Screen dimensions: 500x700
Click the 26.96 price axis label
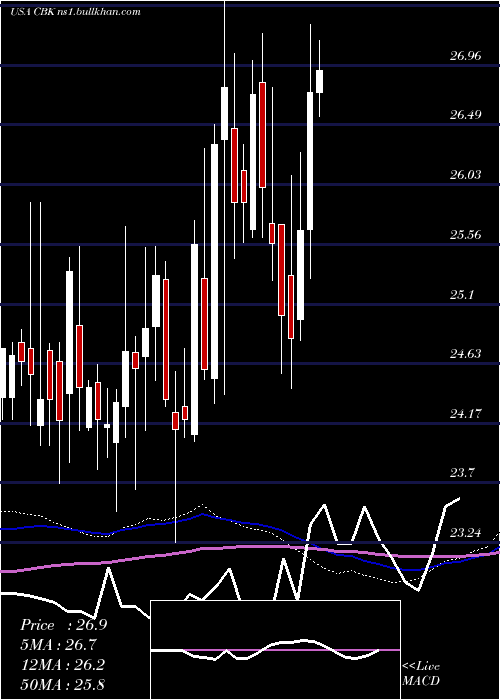click(x=466, y=56)
